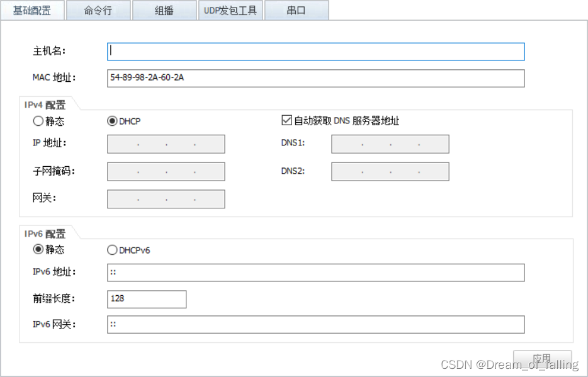588x377 pixels.
Task: Click the 前缀长度 field showing 128
Action: click(147, 299)
